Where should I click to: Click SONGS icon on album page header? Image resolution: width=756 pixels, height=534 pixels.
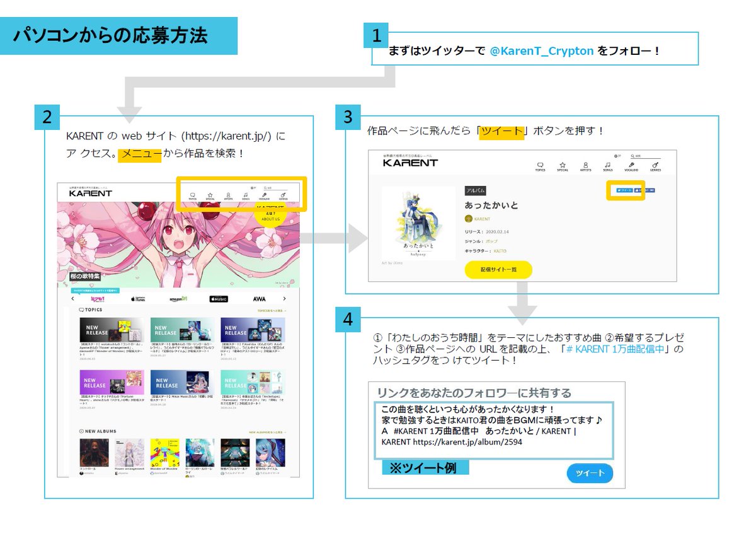click(608, 166)
